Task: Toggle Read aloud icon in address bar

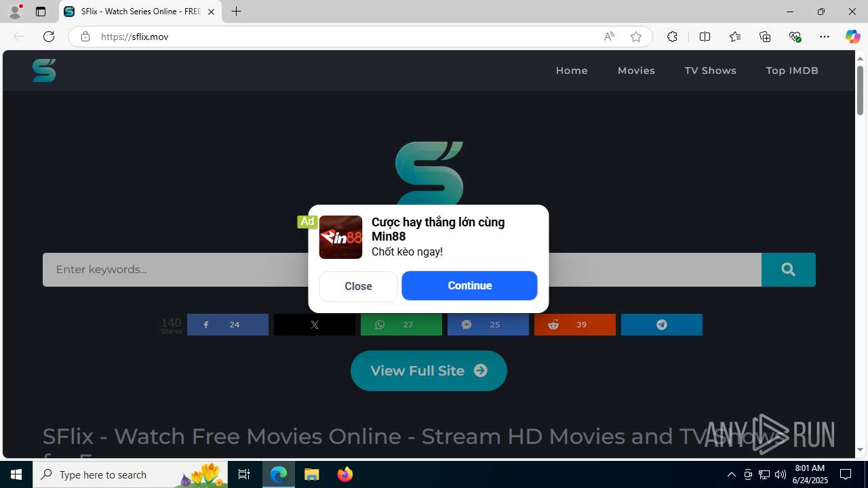Action: (609, 37)
